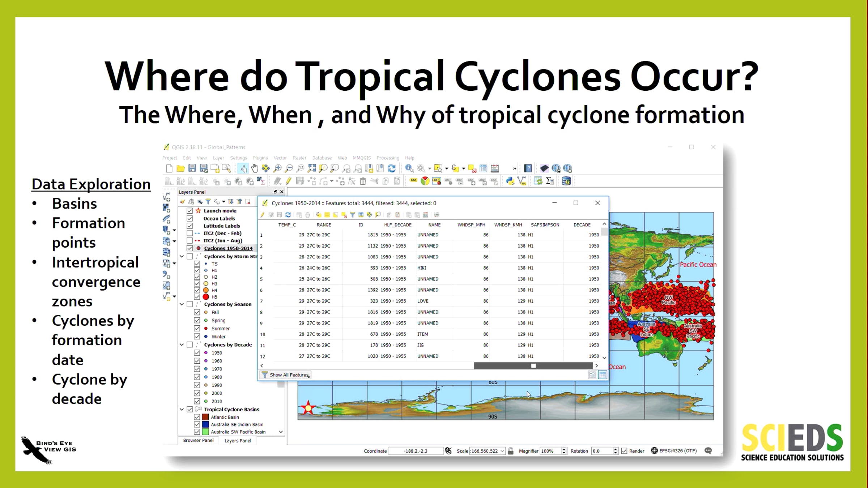Open the Identify action dropdown arrow
This screenshot has height=488, width=868.
coord(430,168)
